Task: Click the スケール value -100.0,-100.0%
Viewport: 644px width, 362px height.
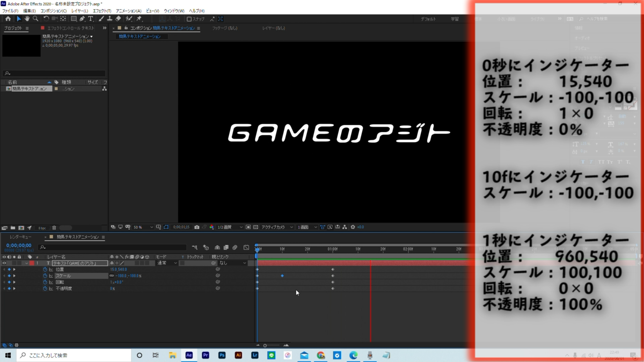Action: 129,276
